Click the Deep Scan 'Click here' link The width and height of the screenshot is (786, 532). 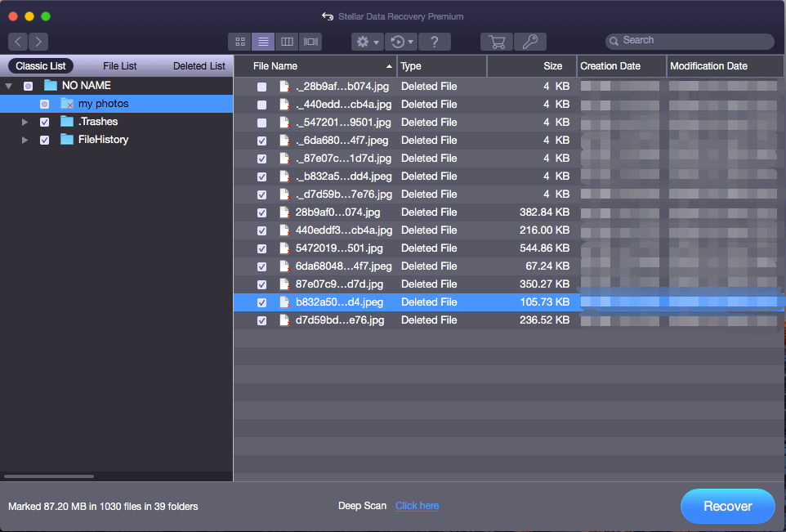pos(417,506)
